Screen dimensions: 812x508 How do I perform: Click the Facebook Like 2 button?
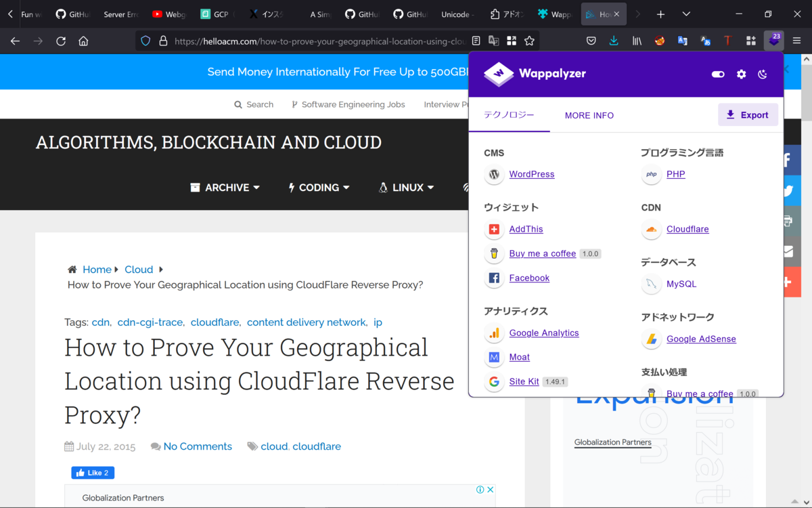[93, 473]
